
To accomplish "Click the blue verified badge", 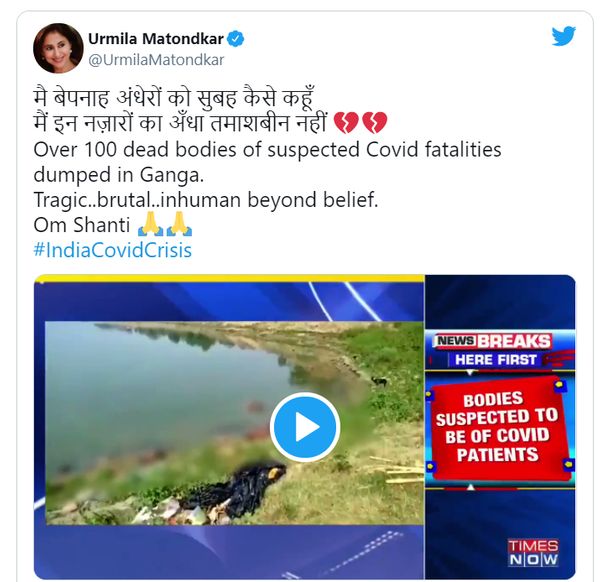I will click(x=236, y=39).
